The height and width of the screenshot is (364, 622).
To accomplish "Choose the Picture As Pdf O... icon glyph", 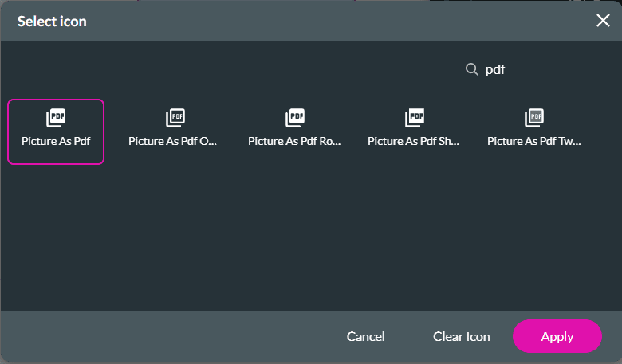I will [x=175, y=119].
